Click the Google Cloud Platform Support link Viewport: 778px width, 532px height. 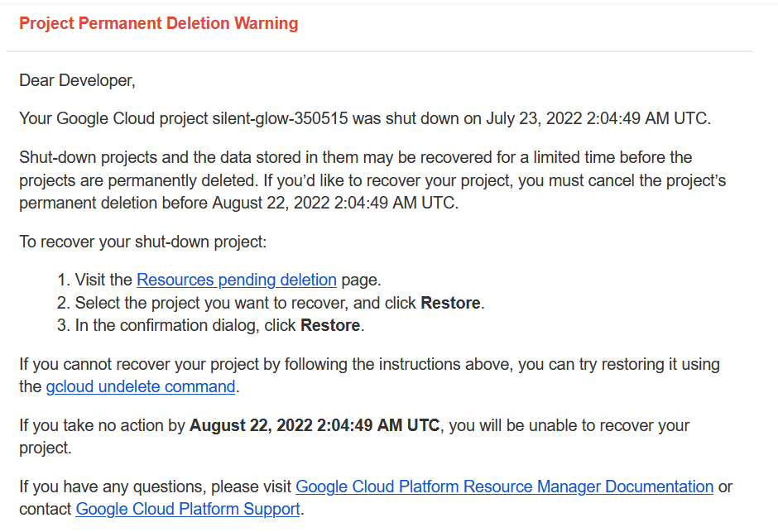(188, 509)
